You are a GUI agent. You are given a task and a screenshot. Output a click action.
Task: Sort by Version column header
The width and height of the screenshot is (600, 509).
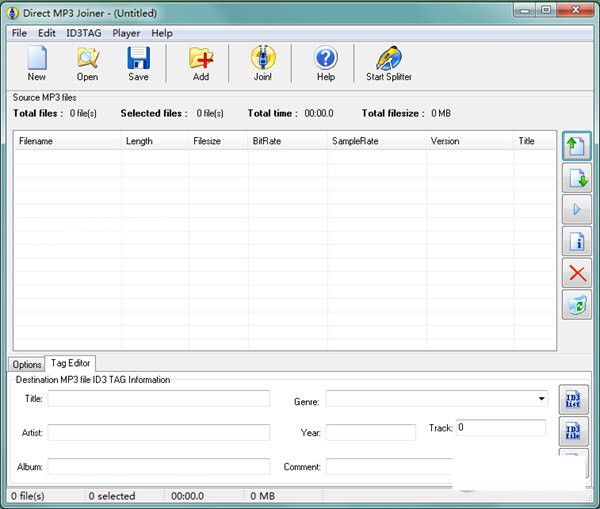470,141
